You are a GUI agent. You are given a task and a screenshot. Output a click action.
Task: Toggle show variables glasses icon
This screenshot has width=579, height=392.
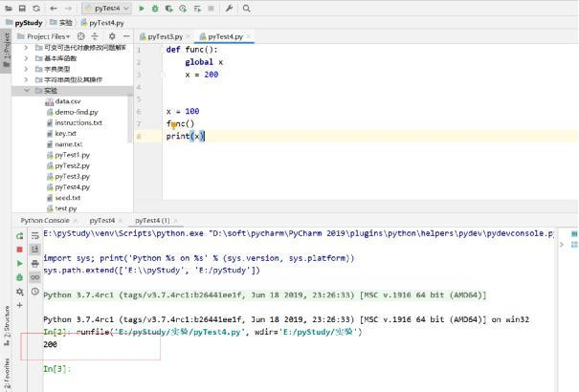[35, 277]
